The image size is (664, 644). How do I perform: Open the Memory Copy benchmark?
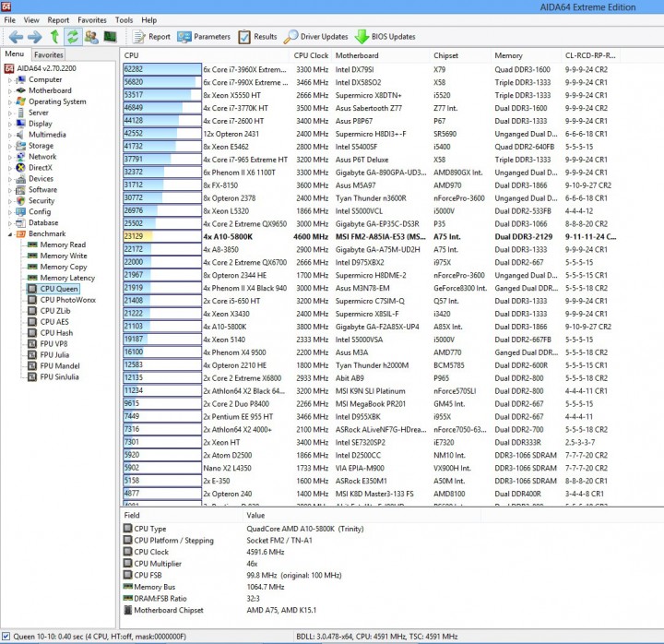57,267
